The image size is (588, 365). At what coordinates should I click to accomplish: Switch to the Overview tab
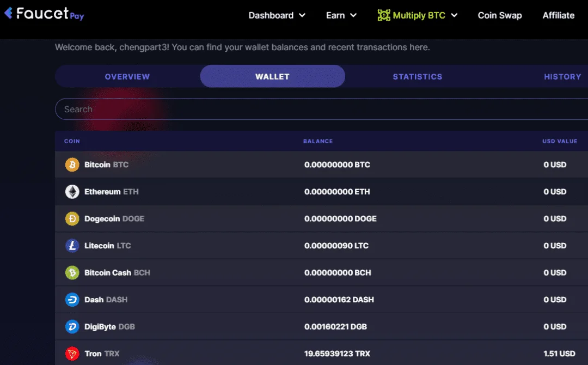pos(127,76)
